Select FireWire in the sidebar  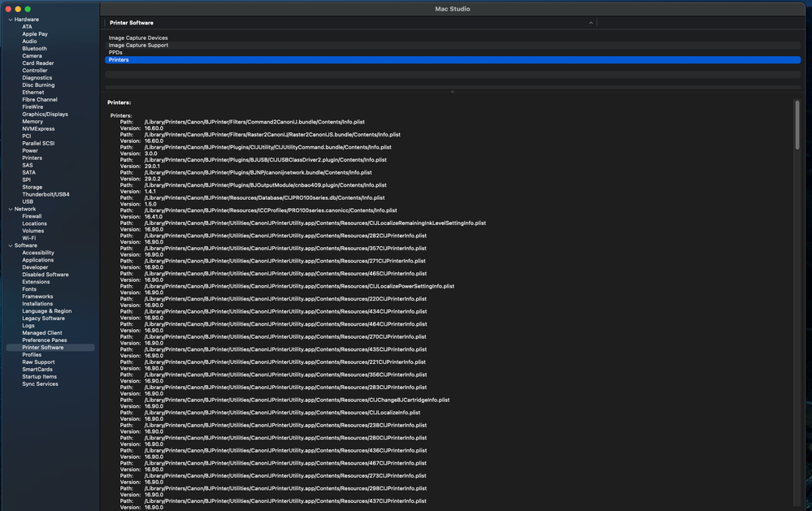click(33, 106)
